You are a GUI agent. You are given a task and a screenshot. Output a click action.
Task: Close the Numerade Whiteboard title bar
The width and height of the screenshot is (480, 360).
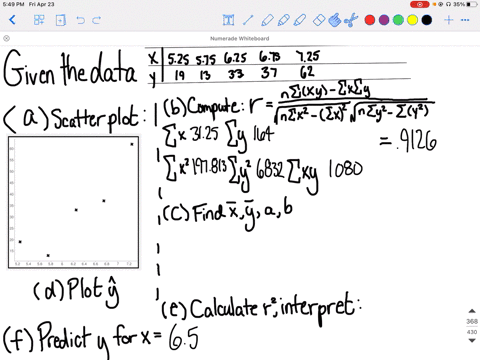(6, 38)
